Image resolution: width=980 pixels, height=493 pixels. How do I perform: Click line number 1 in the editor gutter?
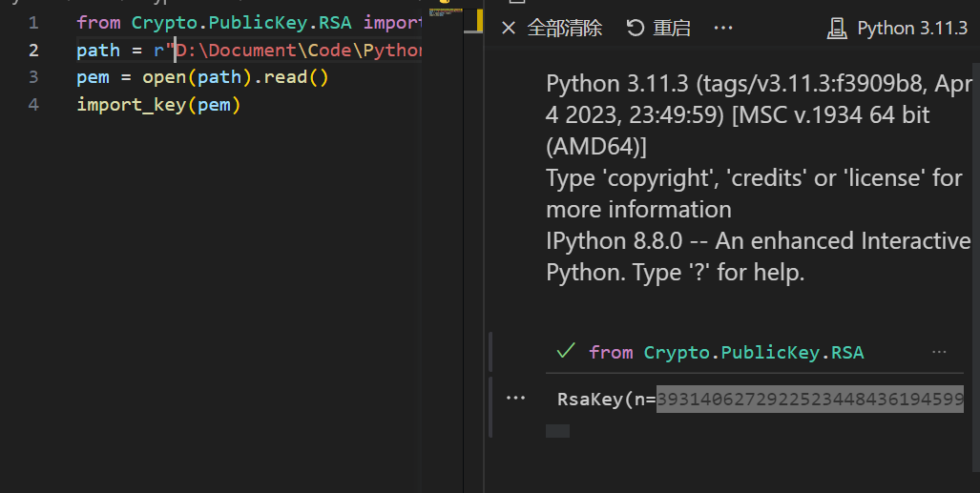pyautogui.click(x=34, y=22)
